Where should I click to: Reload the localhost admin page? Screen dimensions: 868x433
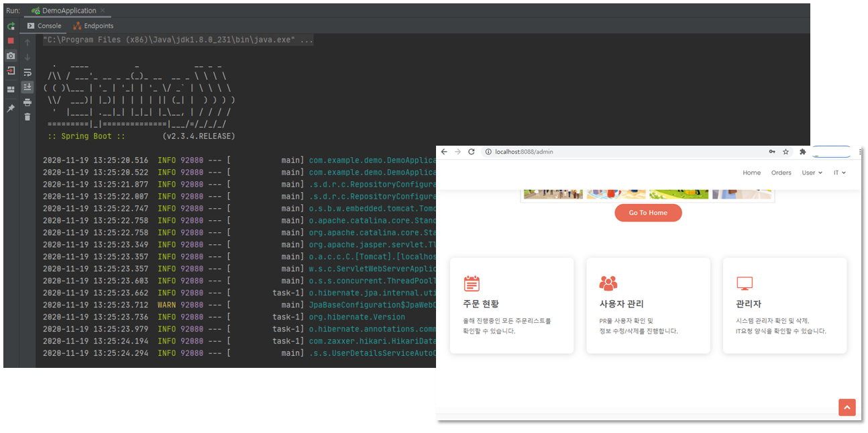click(472, 152)
